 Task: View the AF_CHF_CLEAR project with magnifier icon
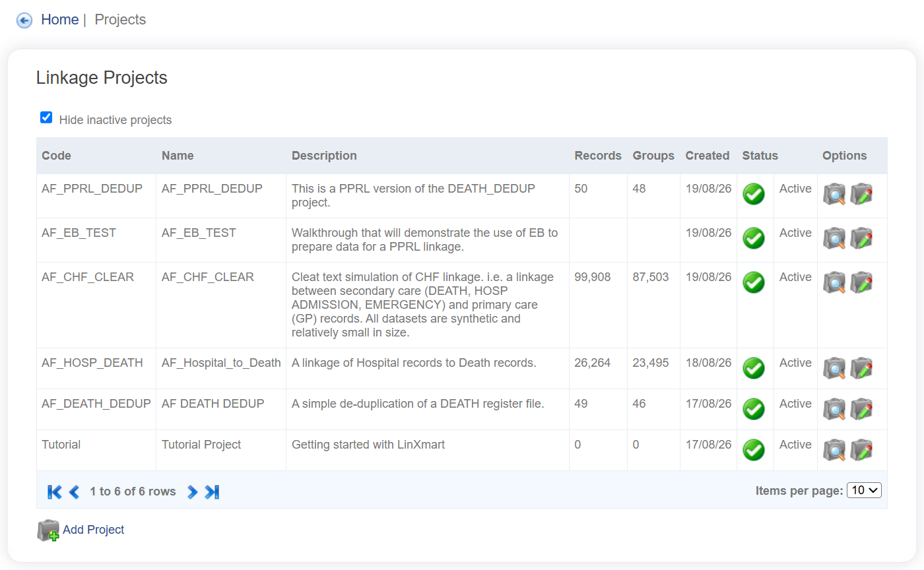coord(834,283)
